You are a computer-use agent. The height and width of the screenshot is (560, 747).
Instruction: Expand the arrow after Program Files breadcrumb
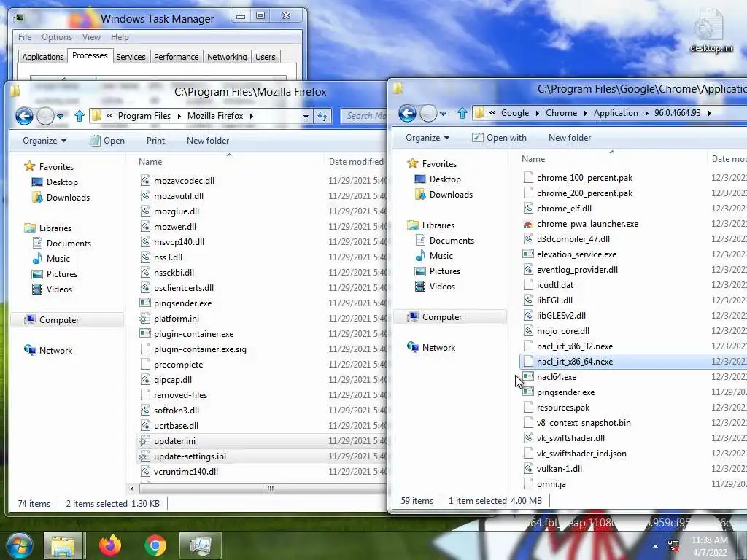click(x=179, y=116)
